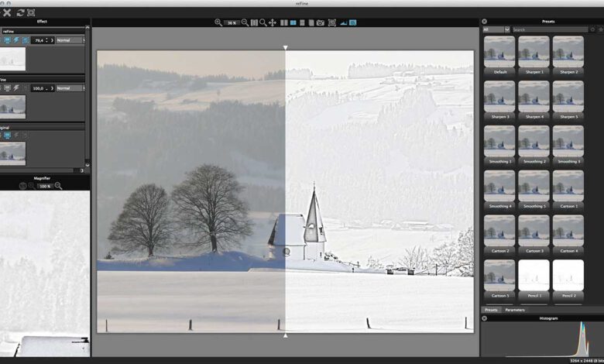Select the four-arrow pan tool
Viewport: 604px width, 364px height.
click(273, 22)
